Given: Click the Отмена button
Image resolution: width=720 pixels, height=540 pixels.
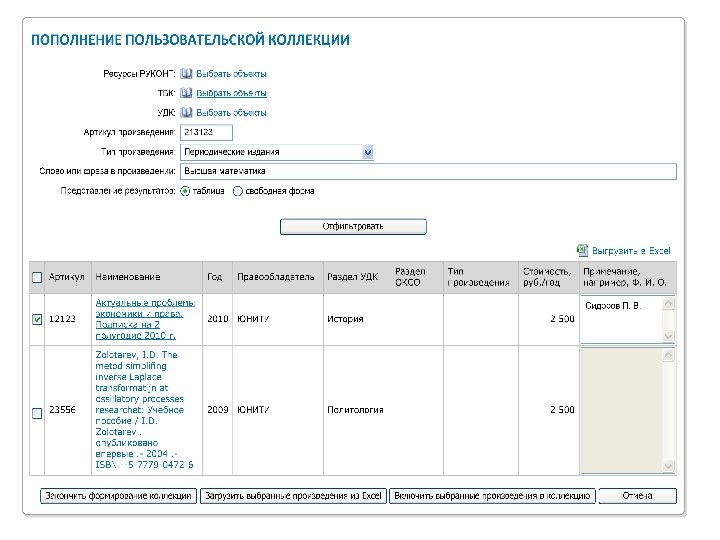Looking at the screenshot, I should coord(637,496).
